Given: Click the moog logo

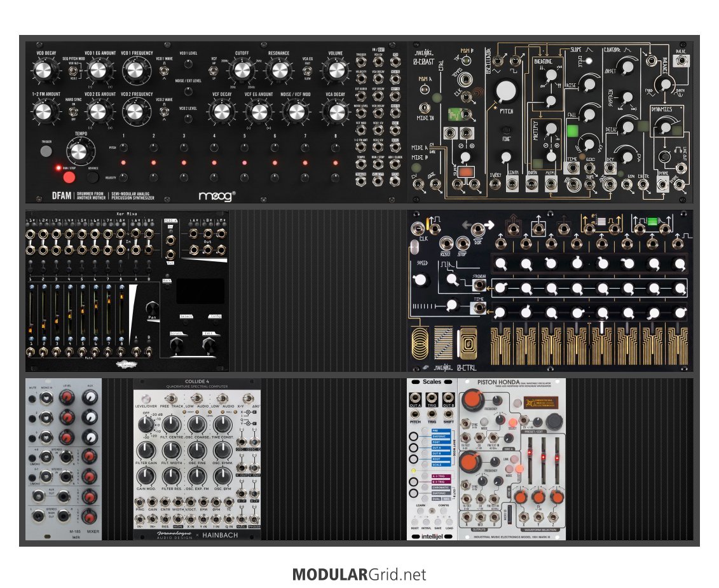Looking at the screenshot, I should pyautogui.click(x=217, y=196).
